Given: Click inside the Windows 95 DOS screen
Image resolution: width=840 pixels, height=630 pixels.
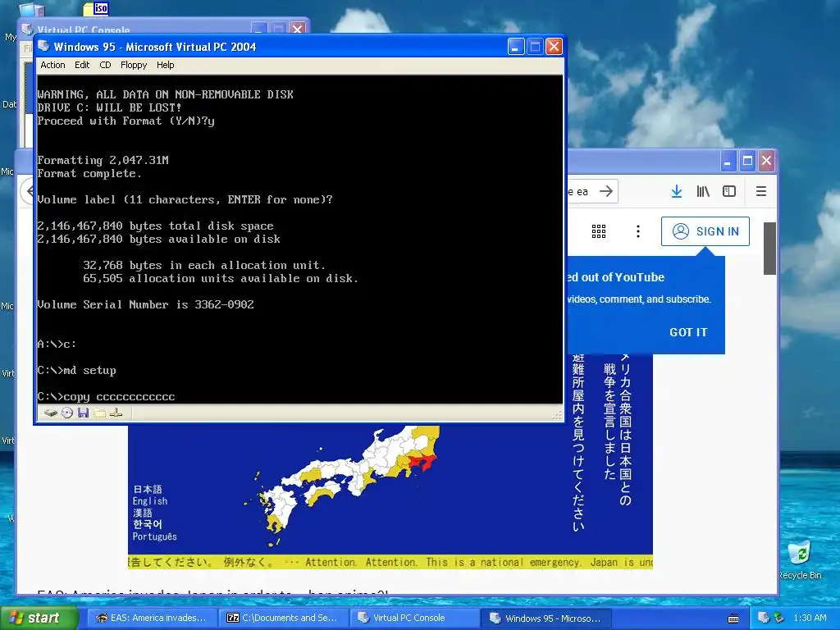Looking at the screenshot, I should [x=299, y=239].
